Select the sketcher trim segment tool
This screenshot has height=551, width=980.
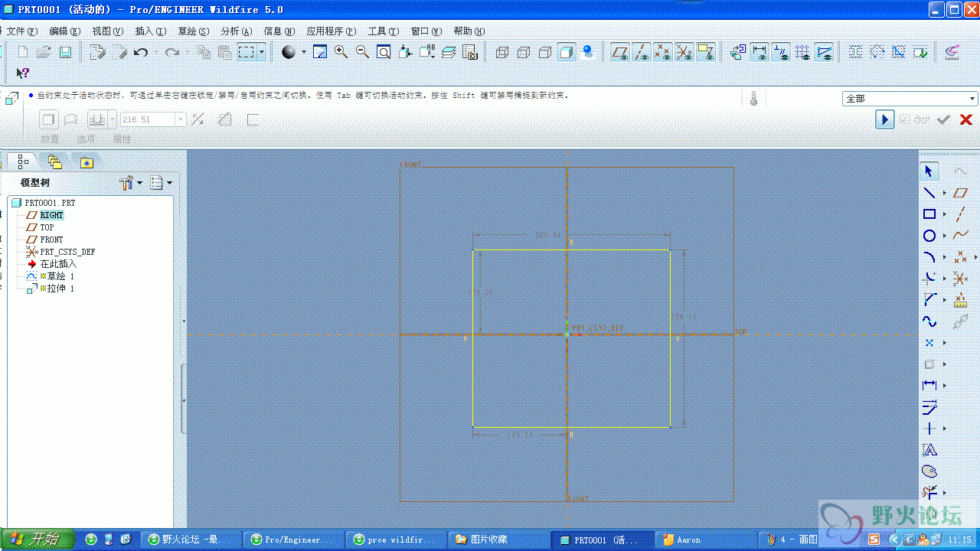(x=929, y=492)
